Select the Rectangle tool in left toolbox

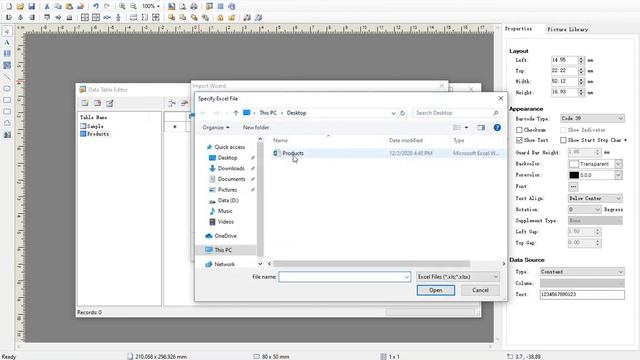click(x=7, y=100)
